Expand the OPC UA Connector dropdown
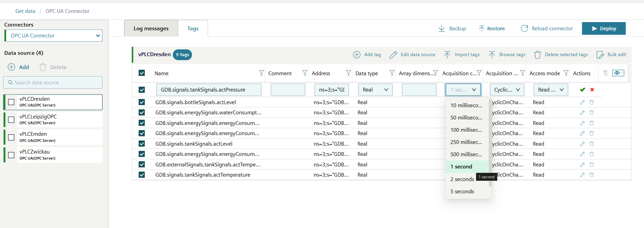Image resolution: width=644 pixels, height=228 pixels. point(54,36)
